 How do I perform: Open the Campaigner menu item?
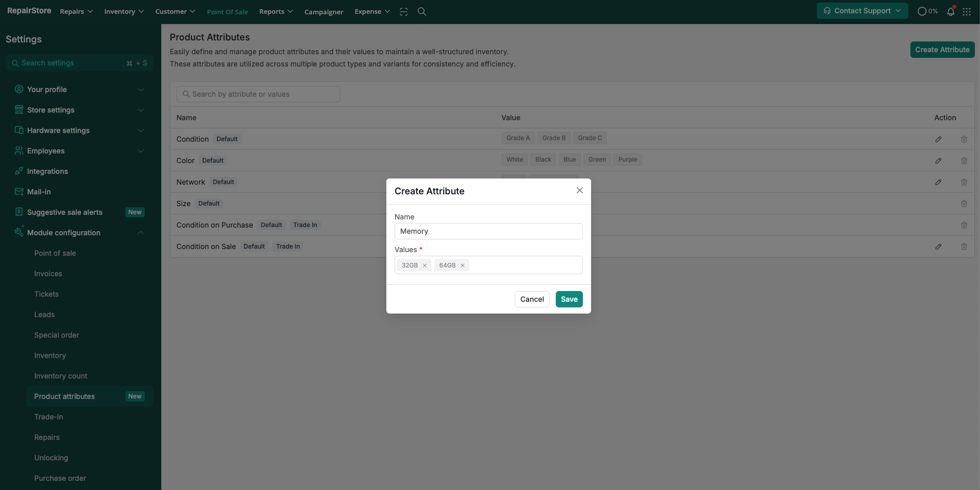tap(323, 12)
